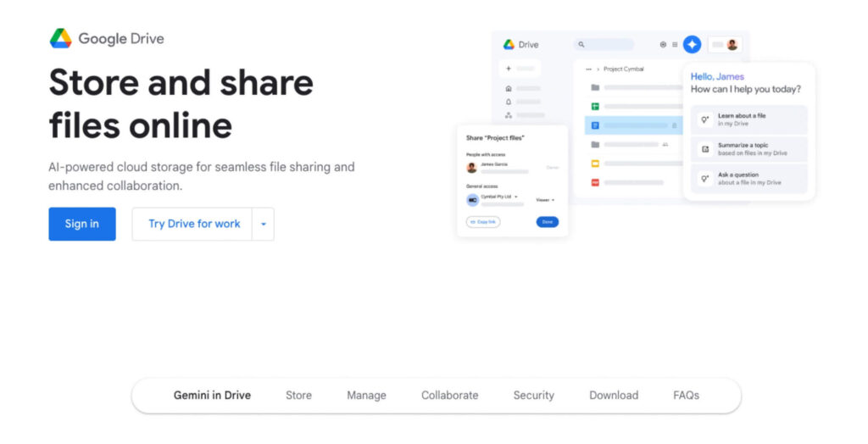Screen dimensions: 868x444
Task: Select the highlighted blue Docs file icon
Action: (595, 125)
